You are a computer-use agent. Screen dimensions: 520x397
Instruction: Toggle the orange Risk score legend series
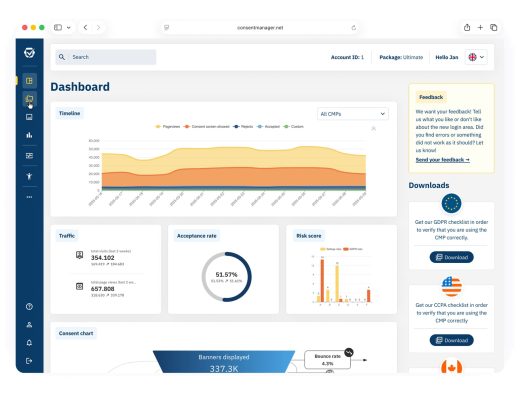point(353,249)
